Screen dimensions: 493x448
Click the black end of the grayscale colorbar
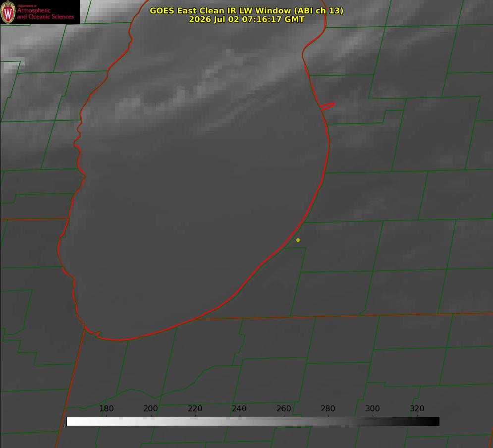pyautogui.click(x=435, y=422)
